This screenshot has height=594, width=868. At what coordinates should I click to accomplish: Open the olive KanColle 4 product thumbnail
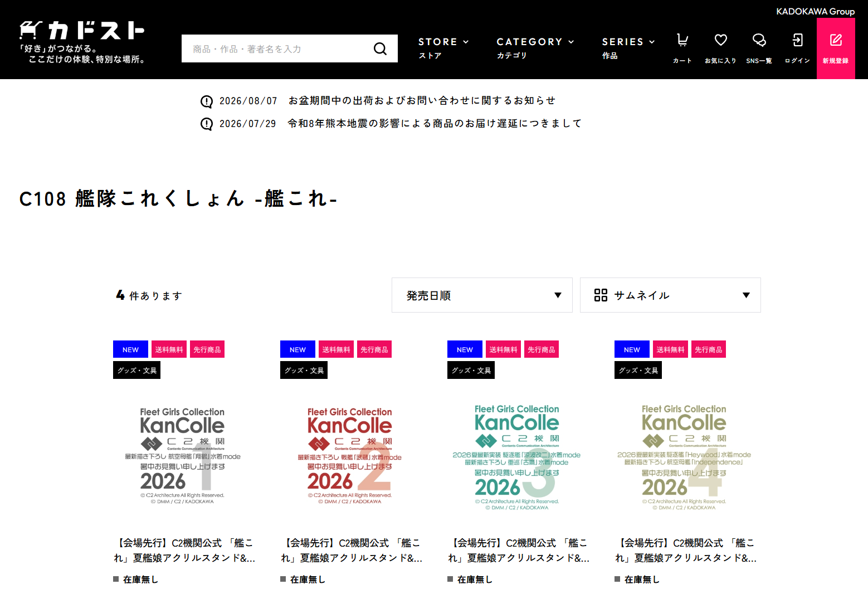click(684, 457)
